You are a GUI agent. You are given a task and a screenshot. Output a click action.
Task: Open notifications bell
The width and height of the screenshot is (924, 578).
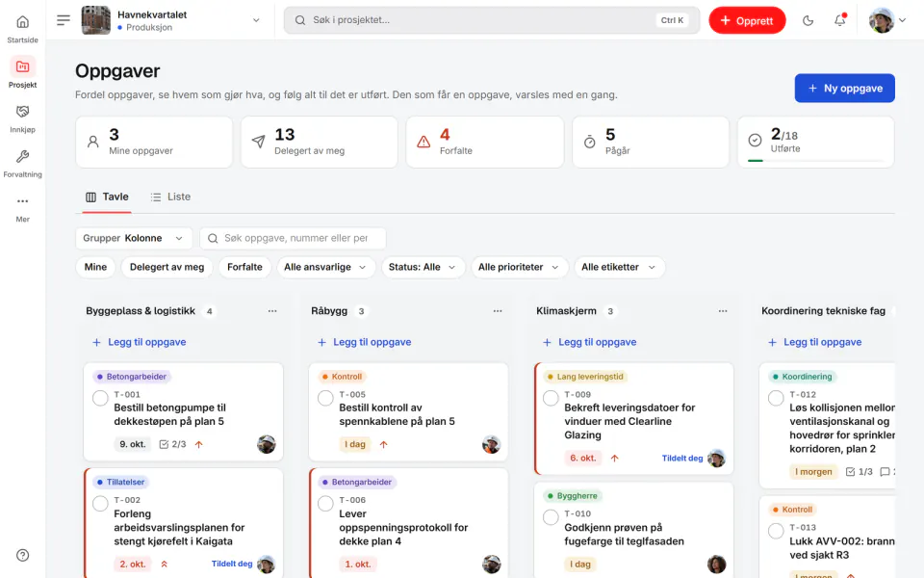point(839,20)
